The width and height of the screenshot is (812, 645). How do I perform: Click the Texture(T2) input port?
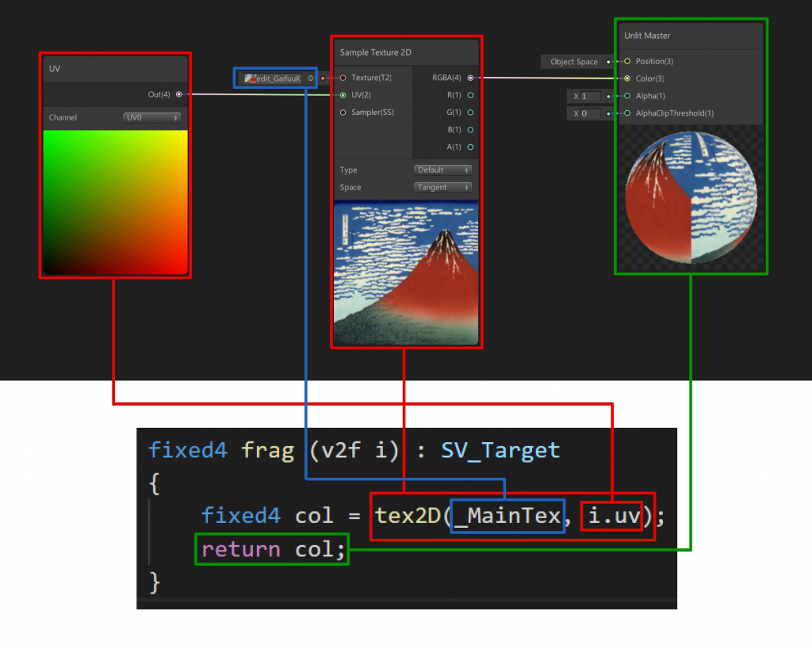click(x=343, y=78)
